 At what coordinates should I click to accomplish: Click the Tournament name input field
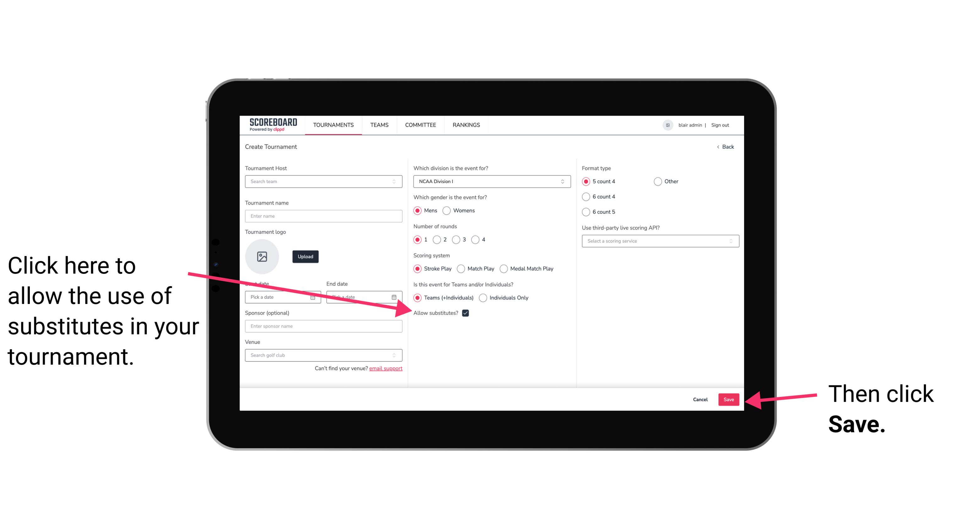pos(323,216)
